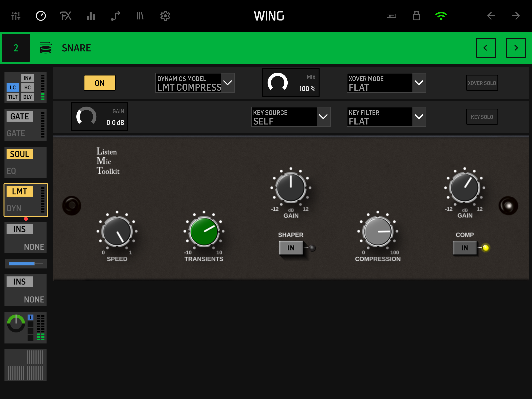Expand KEY SOURCE with its arrow
This screenshot has width=532, height=399.
[323, 117]
